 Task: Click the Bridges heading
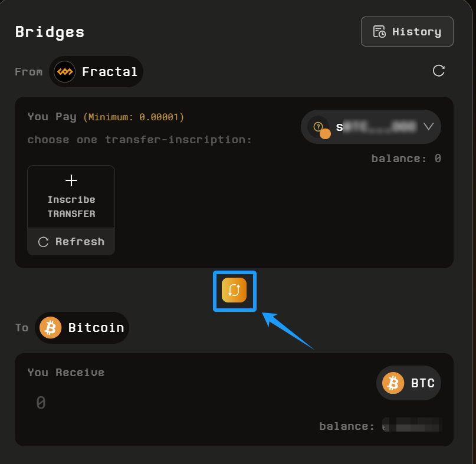coord(50,32)
